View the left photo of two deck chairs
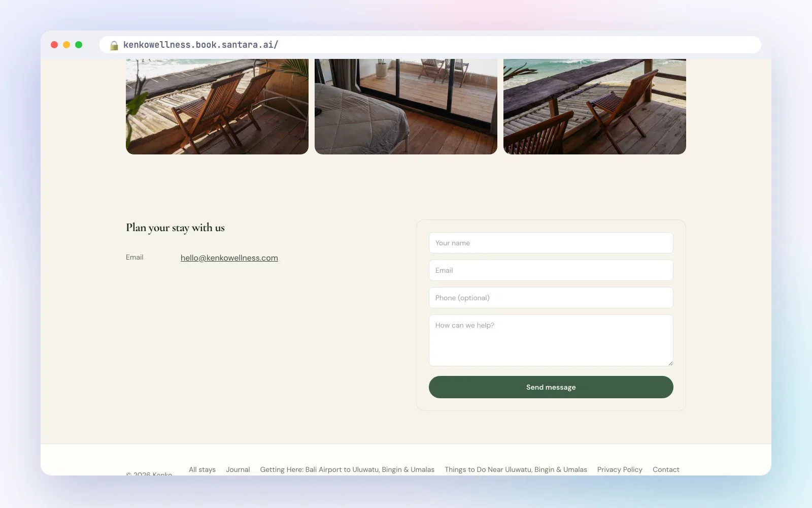This screenshot has width=812, height=508. click(217, 107)
